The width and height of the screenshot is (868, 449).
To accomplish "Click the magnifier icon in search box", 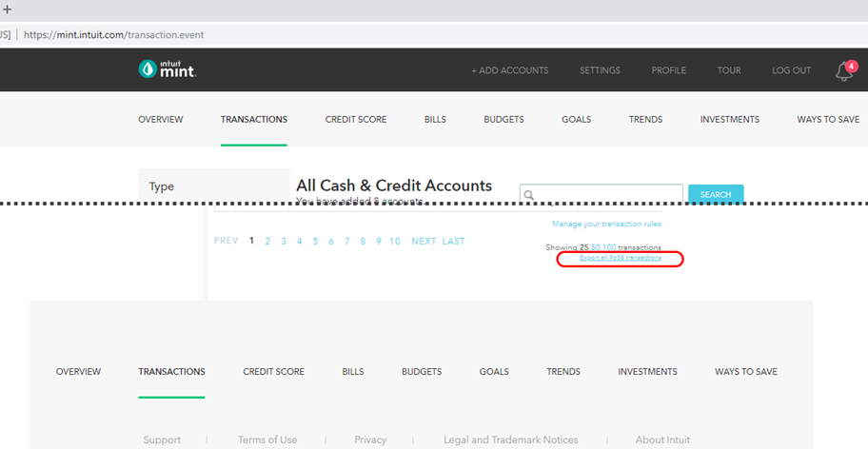I will pos(529,195).
